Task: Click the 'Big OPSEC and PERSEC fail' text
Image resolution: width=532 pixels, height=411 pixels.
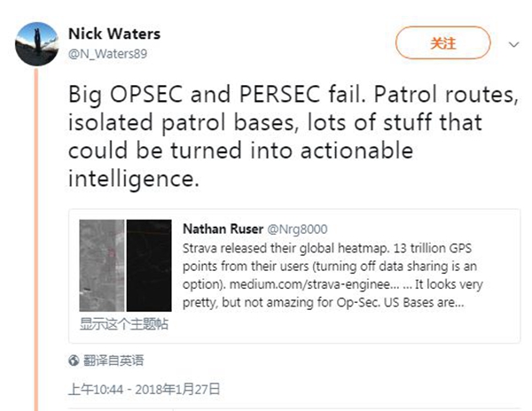Action: 213,91
